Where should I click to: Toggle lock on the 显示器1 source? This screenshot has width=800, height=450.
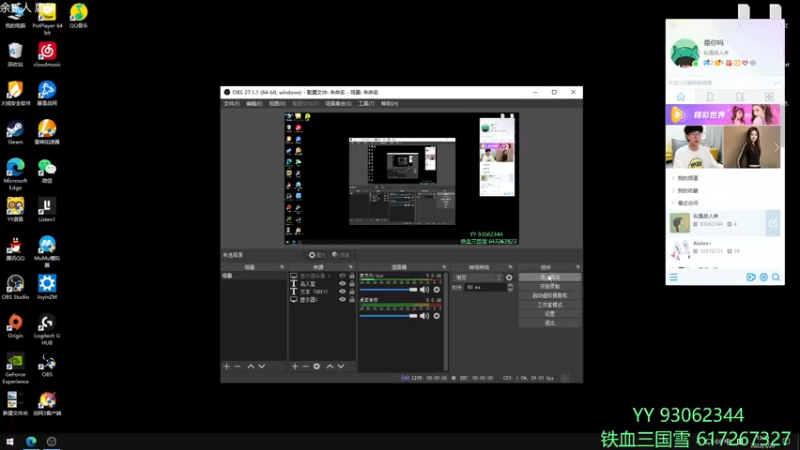point(352,299)
